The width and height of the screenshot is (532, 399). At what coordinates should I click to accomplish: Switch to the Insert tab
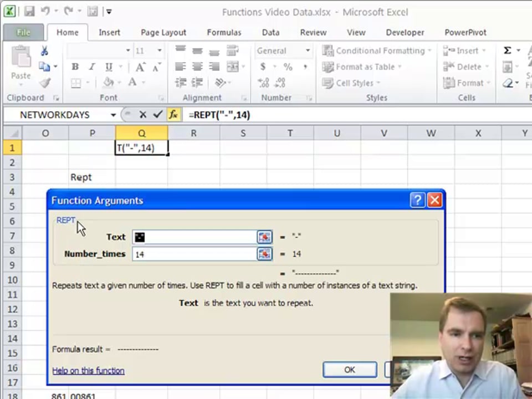[109, 33]
